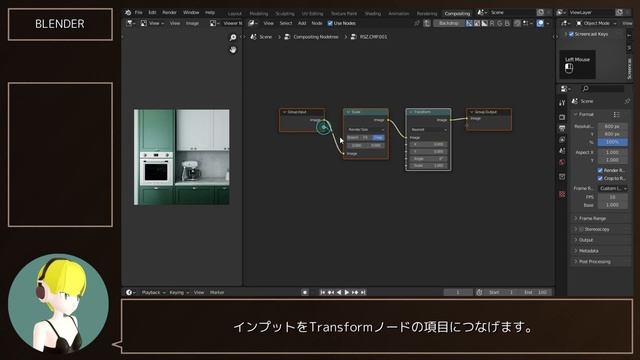The width and height of the screenshot is (640, 360).
Task: Click the node parent tree up-arrow icon
Action: pos(427,24)
